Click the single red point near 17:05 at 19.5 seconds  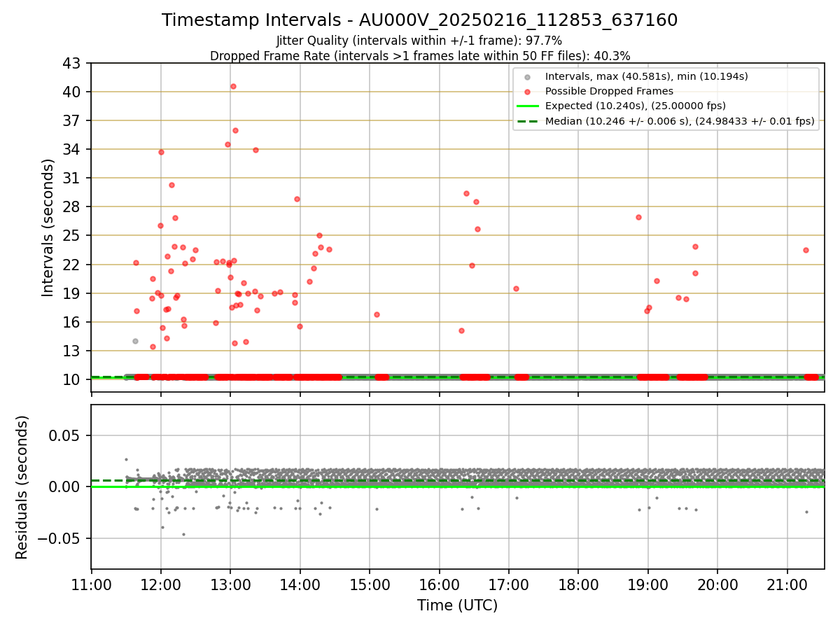[516, 288]
